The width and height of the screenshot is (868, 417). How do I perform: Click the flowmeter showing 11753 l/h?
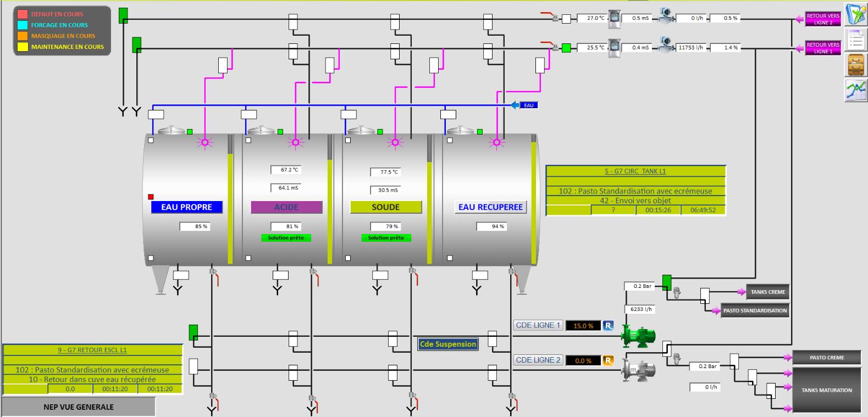[666, 45]
